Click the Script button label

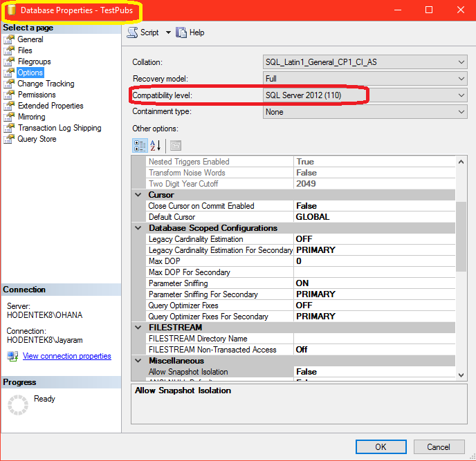pyautogui.click(x=149, y=32)
